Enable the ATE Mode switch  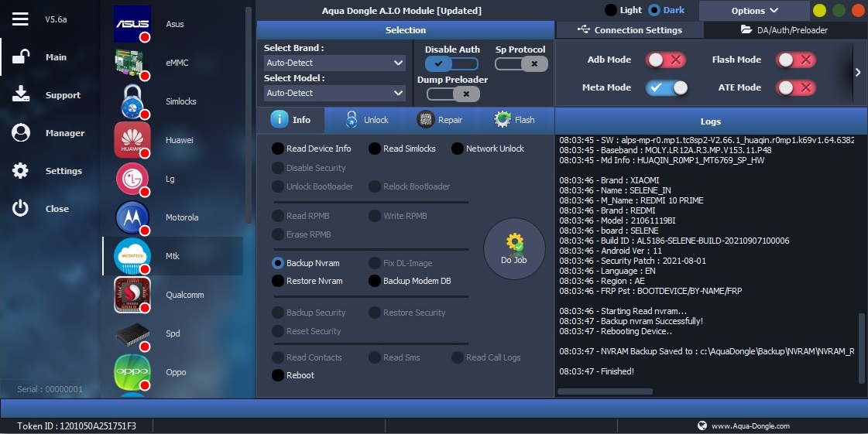coord(796,87)
